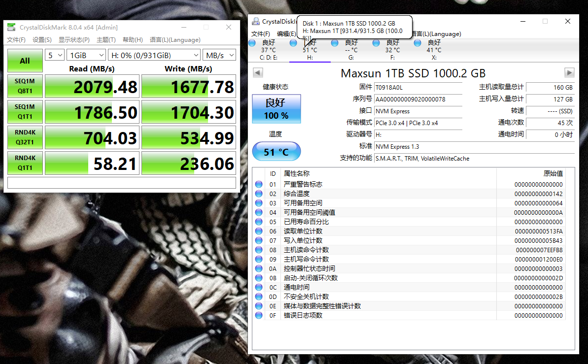Click the SEQ1M Q8T1 read result 2079.48
This screenshot has height=364, width=588.
pos(92,86)
